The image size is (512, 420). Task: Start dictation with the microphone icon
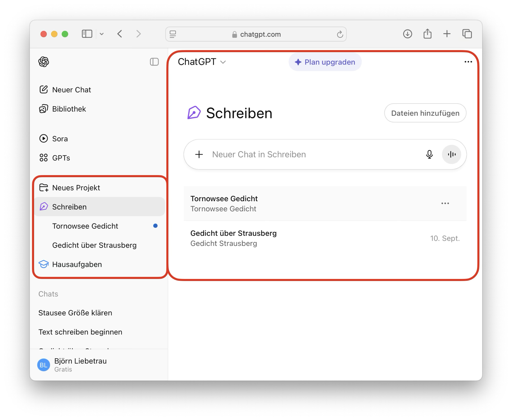click(429, 154)
